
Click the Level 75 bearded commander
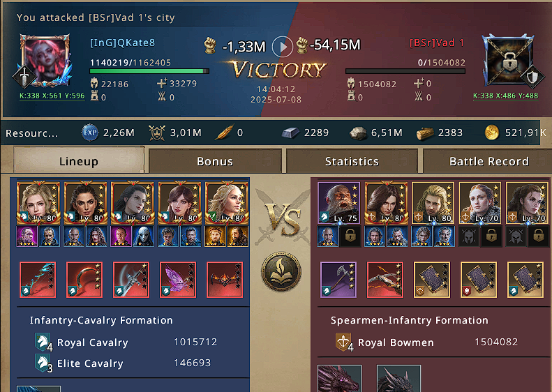point(338,203)
